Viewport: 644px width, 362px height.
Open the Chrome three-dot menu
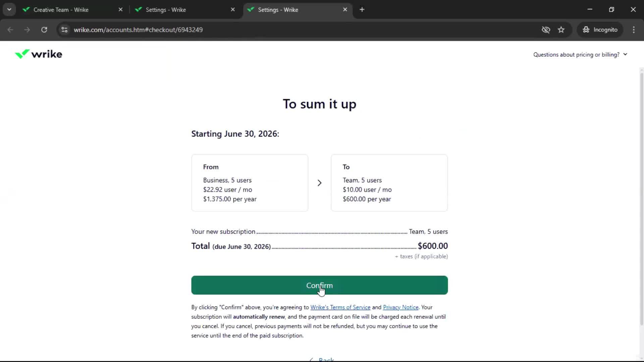pyautogui.click(x=634, y=30)
